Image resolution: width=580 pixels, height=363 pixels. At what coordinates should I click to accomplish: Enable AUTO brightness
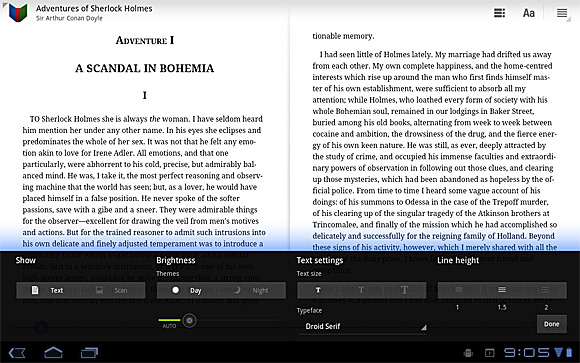tap(169, 323)
